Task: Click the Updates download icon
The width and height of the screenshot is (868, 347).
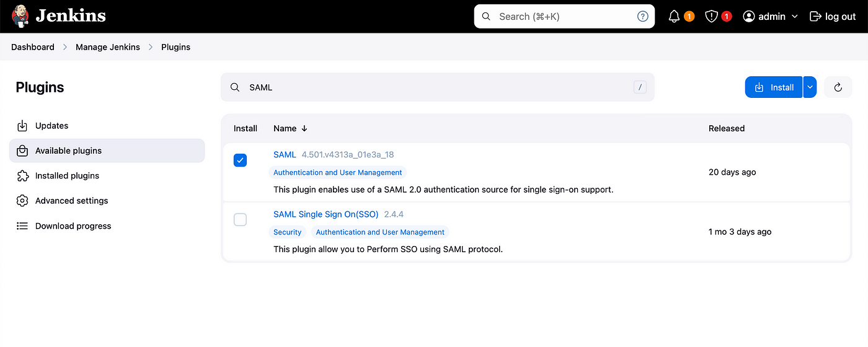Action: [x=22, y=126]
